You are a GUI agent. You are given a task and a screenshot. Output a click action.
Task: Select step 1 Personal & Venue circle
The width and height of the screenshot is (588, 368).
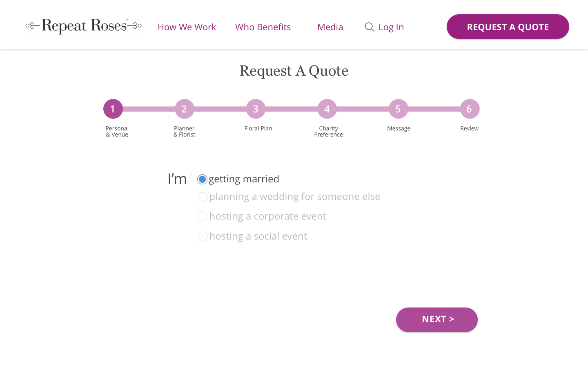[x=113, y=109]
